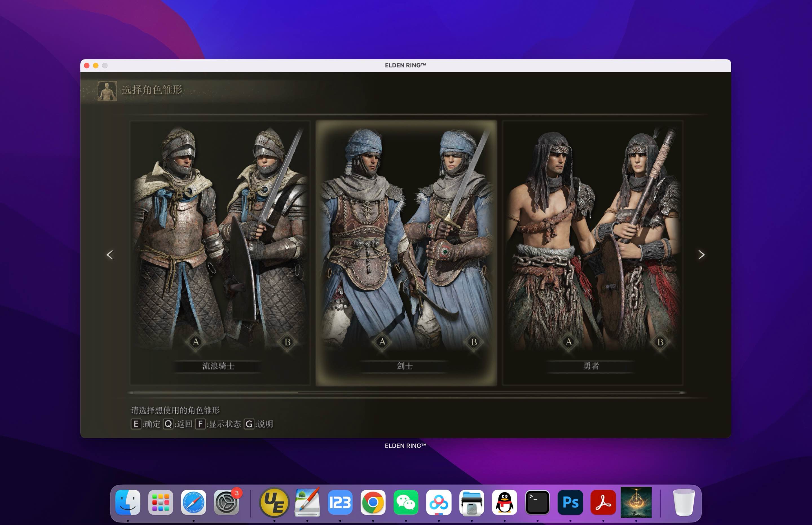The image size is (812, 525).
Task: Click the 选择角色雏形 heading text
Action: (x=152, y=90)
